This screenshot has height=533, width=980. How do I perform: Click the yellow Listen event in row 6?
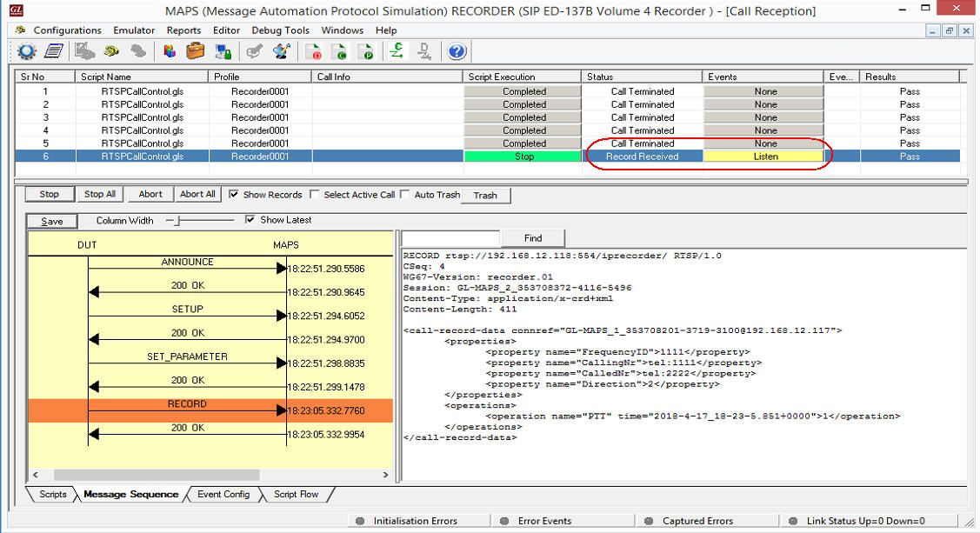tap(765, 157)
